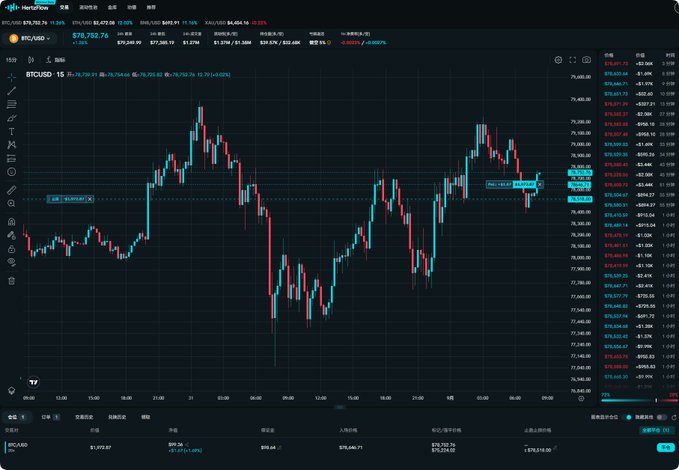The width and height of the screenshot is (679, 470).
Task: Select the brush drawing tool
Action: [12, 118]
